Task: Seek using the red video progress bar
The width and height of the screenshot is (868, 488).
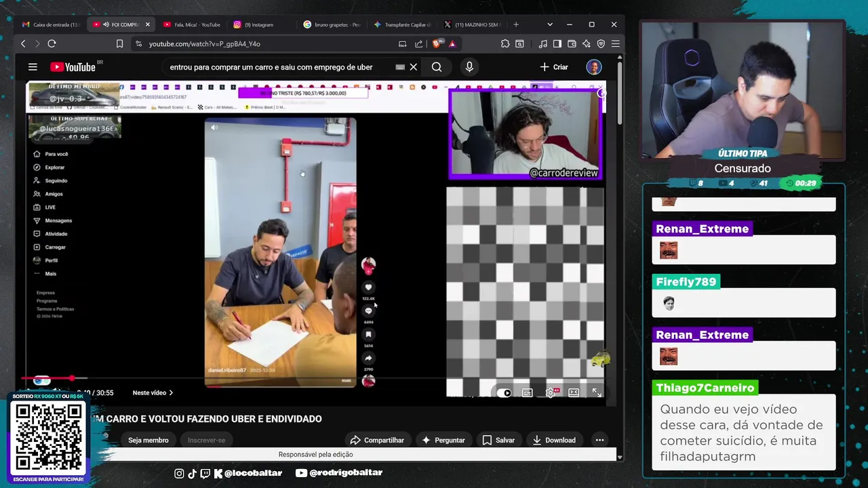Action: coord(47,378)
